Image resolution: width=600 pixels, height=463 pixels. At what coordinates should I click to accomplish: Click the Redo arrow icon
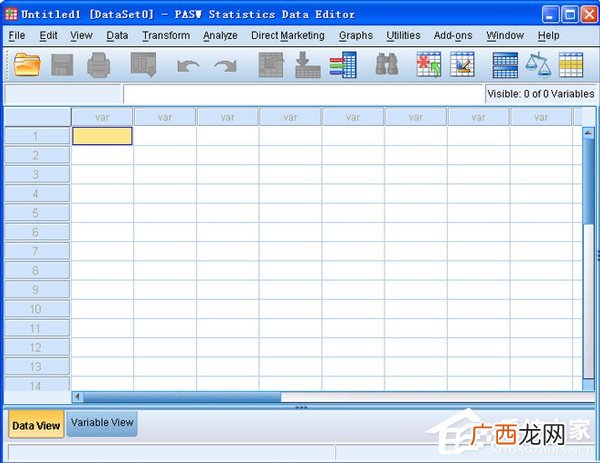point(225,66)
